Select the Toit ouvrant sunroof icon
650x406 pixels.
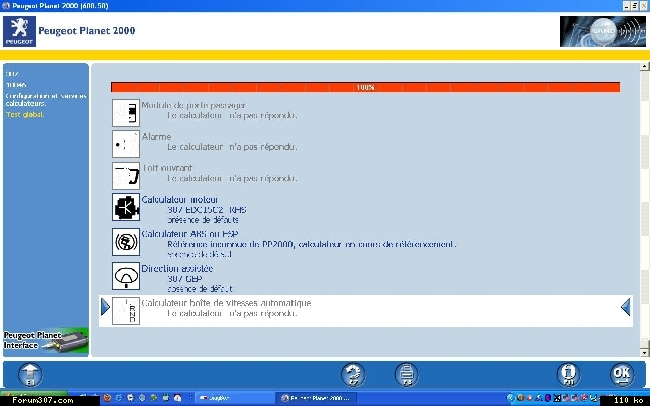point(126,175)
